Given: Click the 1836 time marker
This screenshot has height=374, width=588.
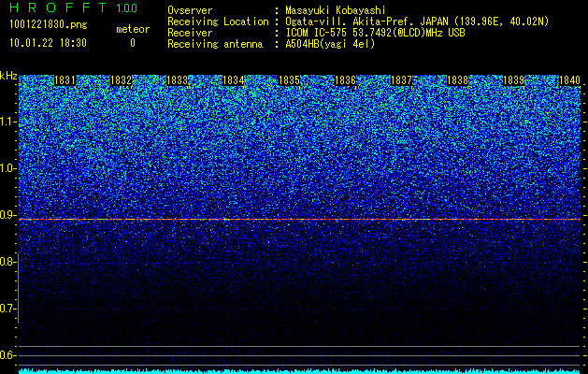Looking at the screenshot, I should point(345,80).
